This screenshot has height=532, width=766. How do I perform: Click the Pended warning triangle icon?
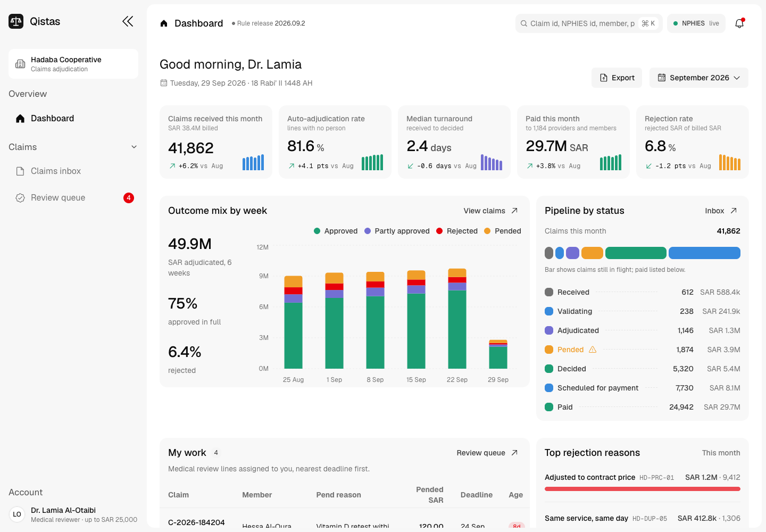tap(593, 350)
